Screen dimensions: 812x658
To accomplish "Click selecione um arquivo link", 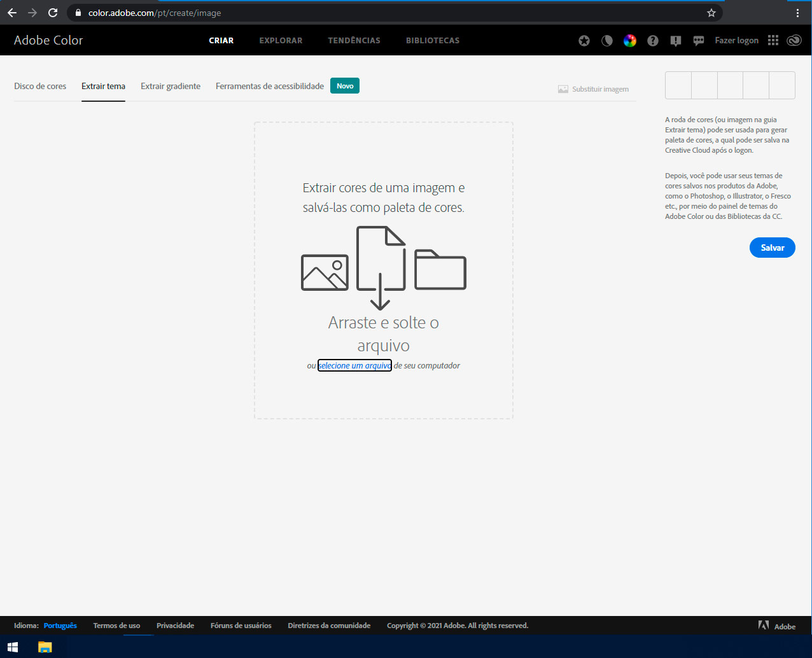I will [354, 365].
